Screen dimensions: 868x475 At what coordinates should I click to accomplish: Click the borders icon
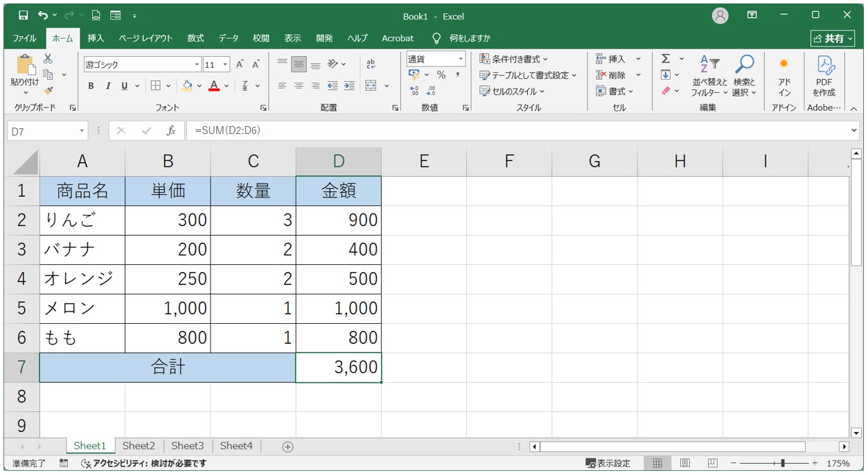(x=156, y=86)
